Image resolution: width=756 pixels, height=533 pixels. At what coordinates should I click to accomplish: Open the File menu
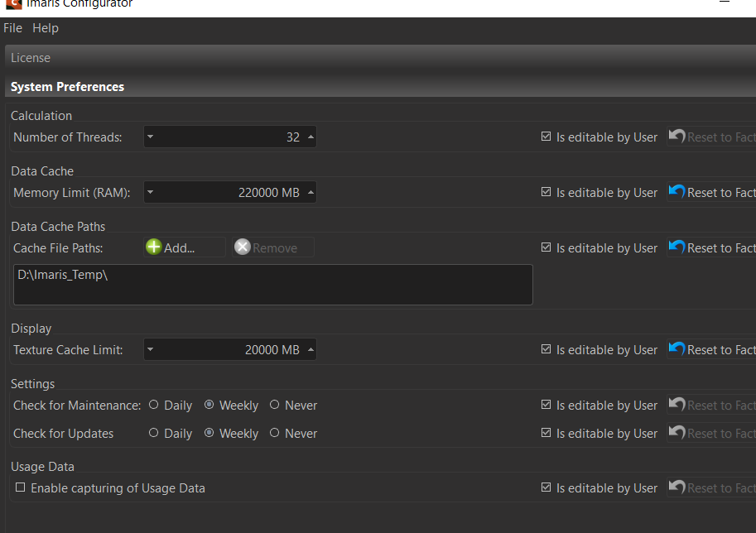(x=12, y=28)
